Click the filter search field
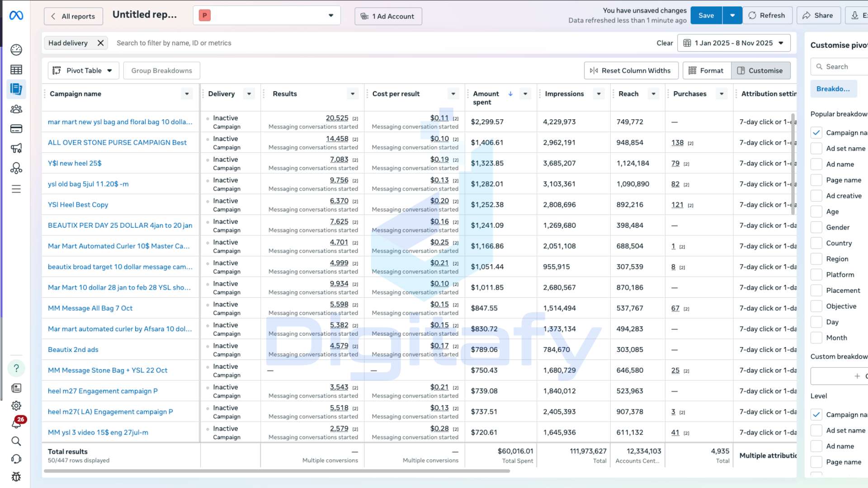Image resolution: width=868 pixels, height=488 pixels. (380, 43)
